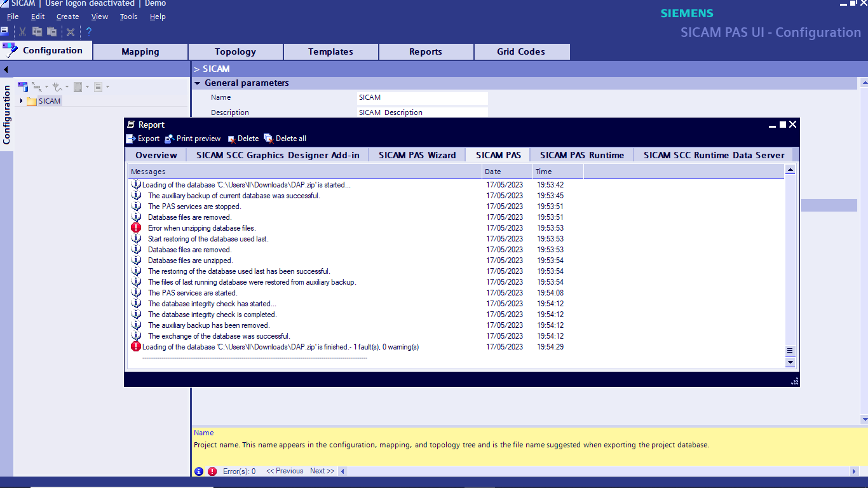This screenshot has width=868, height=488.
Task: Click the report list scroll down arrow
Action: [790, 362]
